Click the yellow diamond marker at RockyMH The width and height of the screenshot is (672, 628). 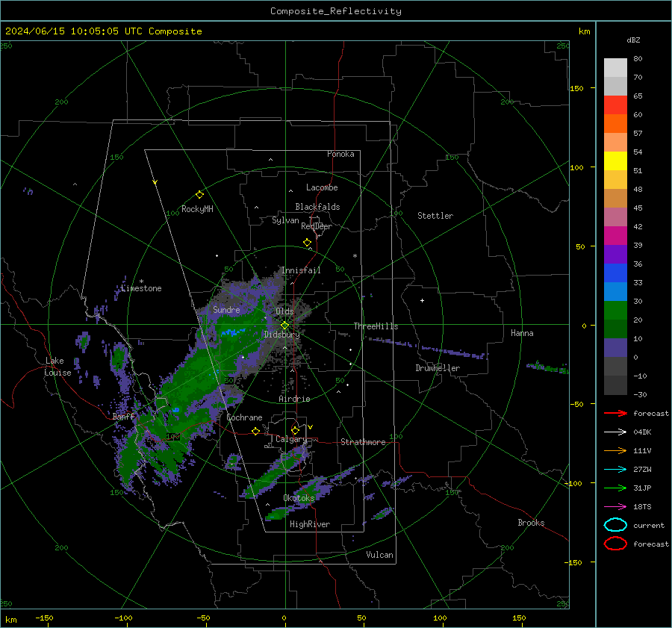click(x=199, y=195)
